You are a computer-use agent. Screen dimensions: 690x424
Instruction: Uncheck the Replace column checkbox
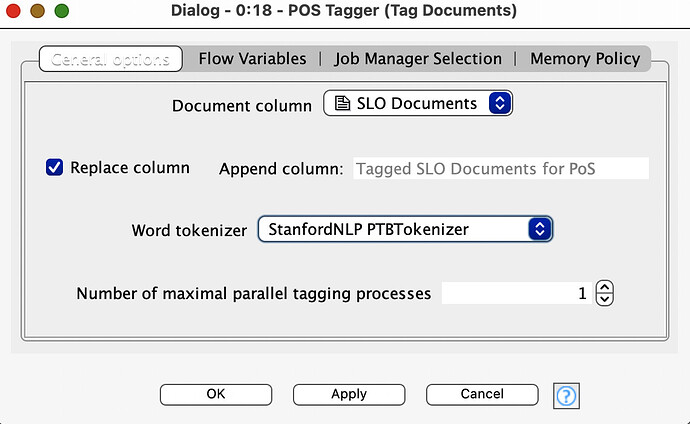coord(55,168)
